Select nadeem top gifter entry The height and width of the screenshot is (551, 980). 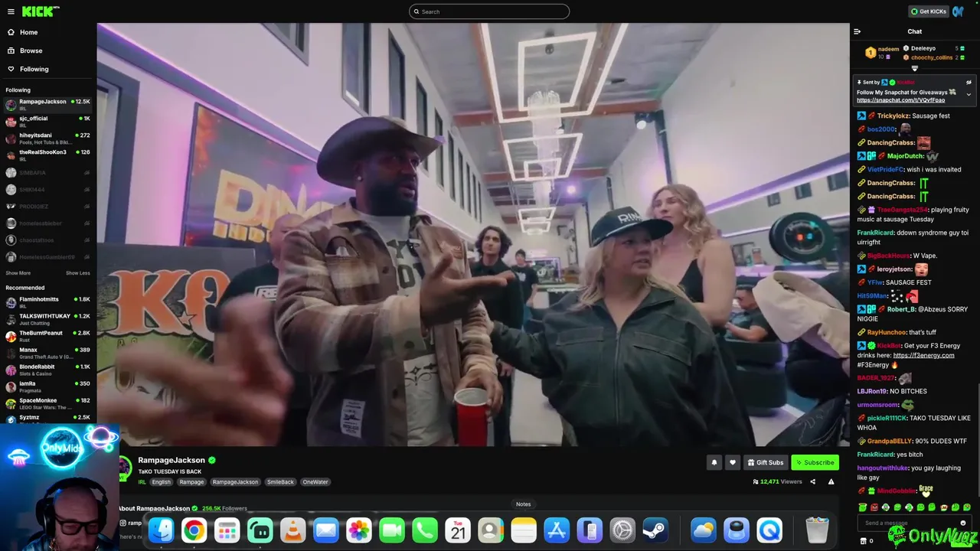click(880, 52)
